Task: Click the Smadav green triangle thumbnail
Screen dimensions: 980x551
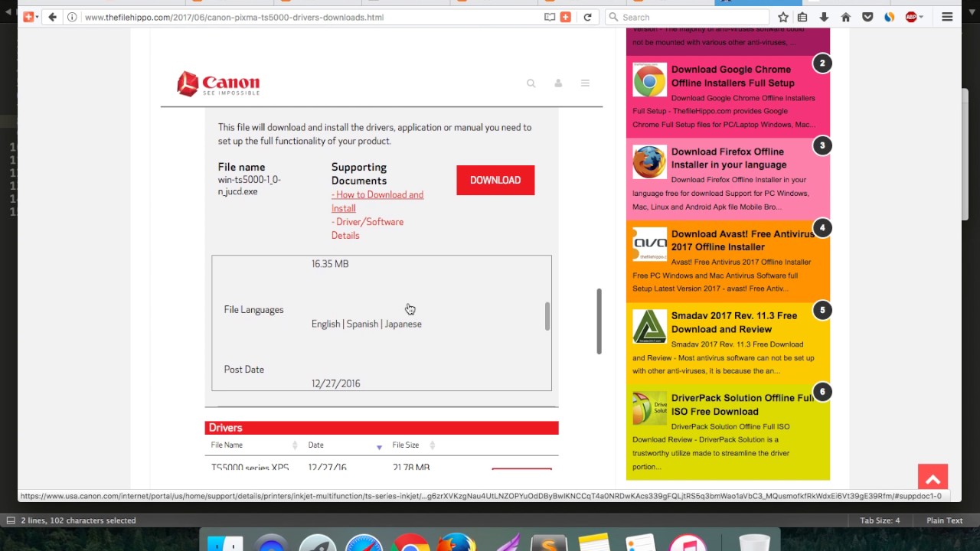Action: 649,326
